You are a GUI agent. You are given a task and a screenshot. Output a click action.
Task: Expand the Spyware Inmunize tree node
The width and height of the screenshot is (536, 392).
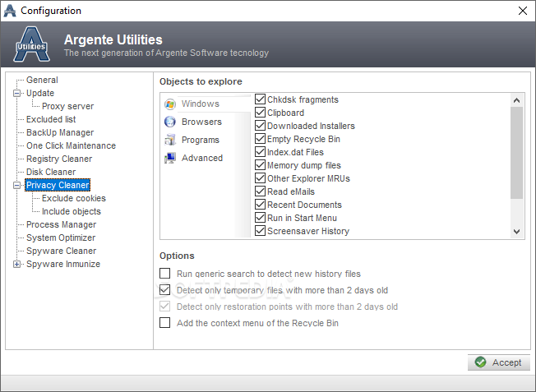(x=16, y=264)
